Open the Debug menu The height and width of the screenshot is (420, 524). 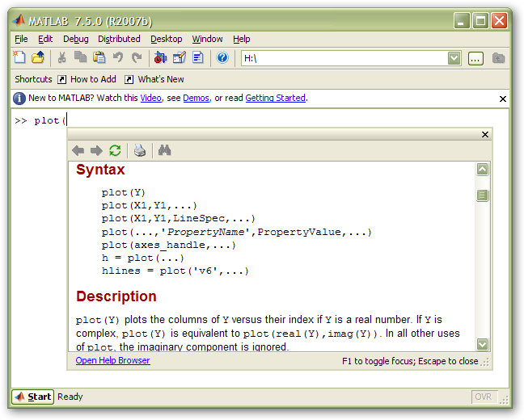(x=76, y=39)
